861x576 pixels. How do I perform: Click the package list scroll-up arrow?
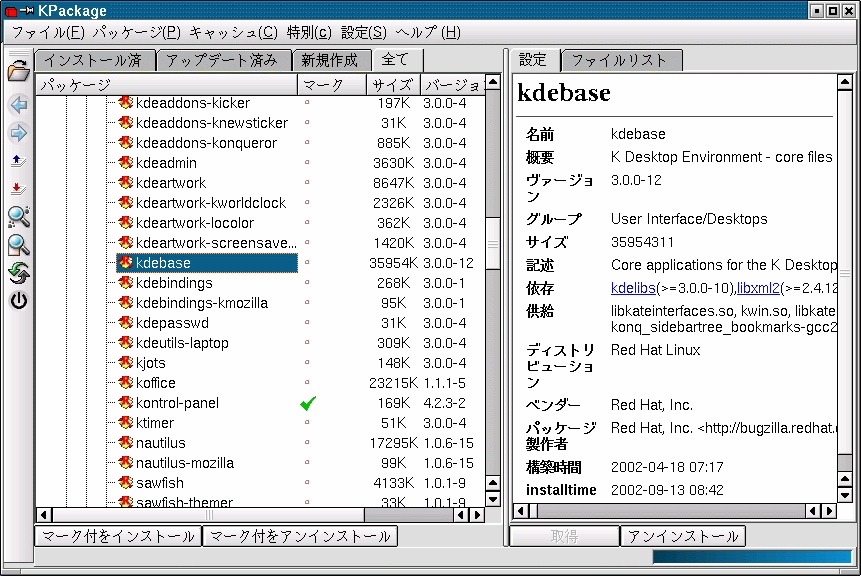click(x=493, y=82)
